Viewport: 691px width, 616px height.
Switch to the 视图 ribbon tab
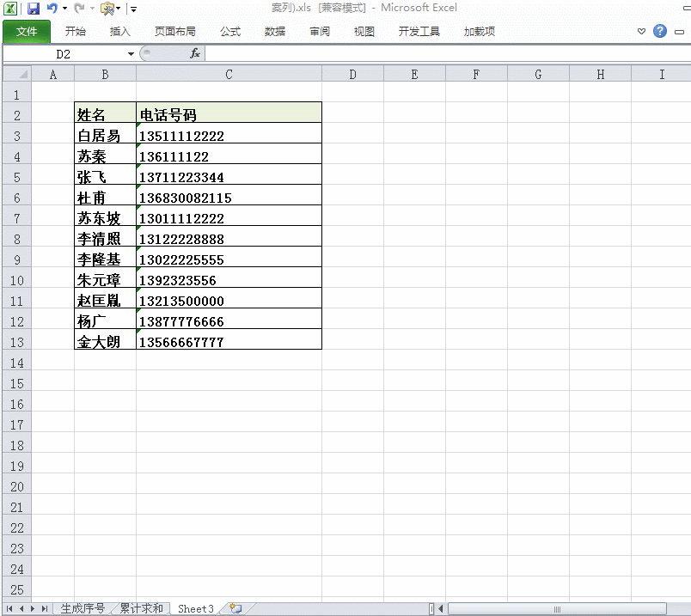tap(364, 32)
